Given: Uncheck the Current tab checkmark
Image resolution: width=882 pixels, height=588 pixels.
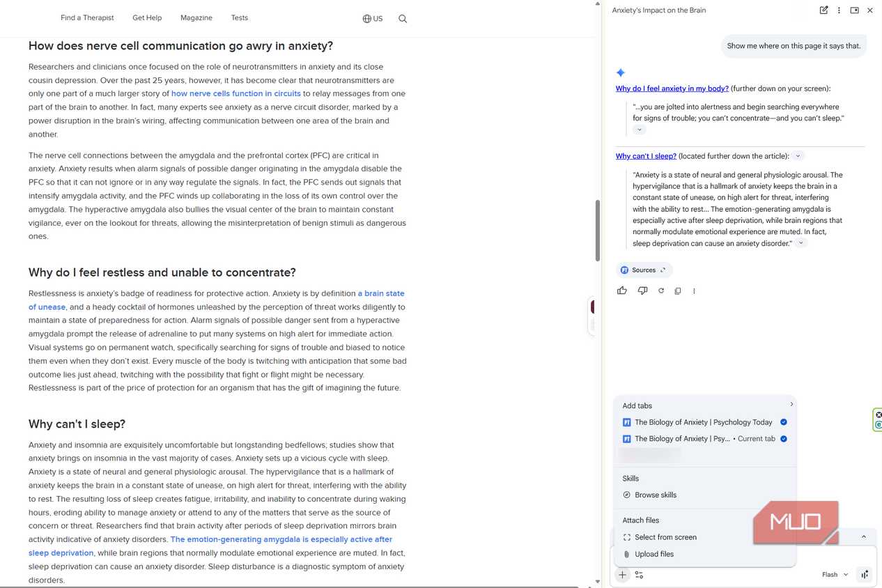Looking at the screenshot, I should [x=784, y=439].
